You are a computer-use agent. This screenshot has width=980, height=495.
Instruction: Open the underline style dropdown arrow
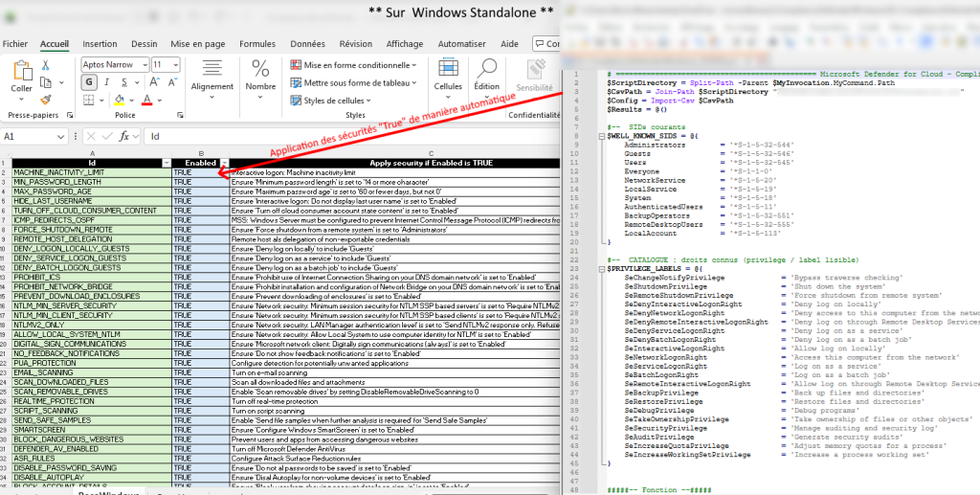(136, 82)
